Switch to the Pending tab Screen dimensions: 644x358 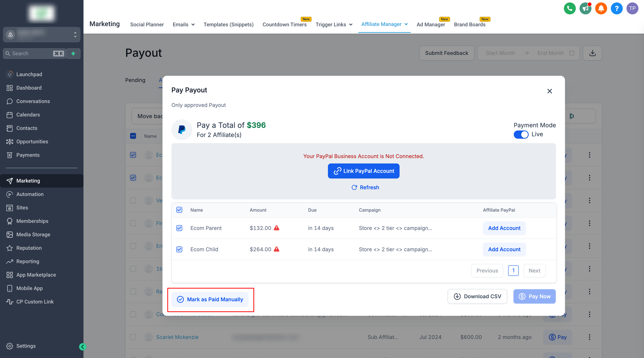(135, 80)
